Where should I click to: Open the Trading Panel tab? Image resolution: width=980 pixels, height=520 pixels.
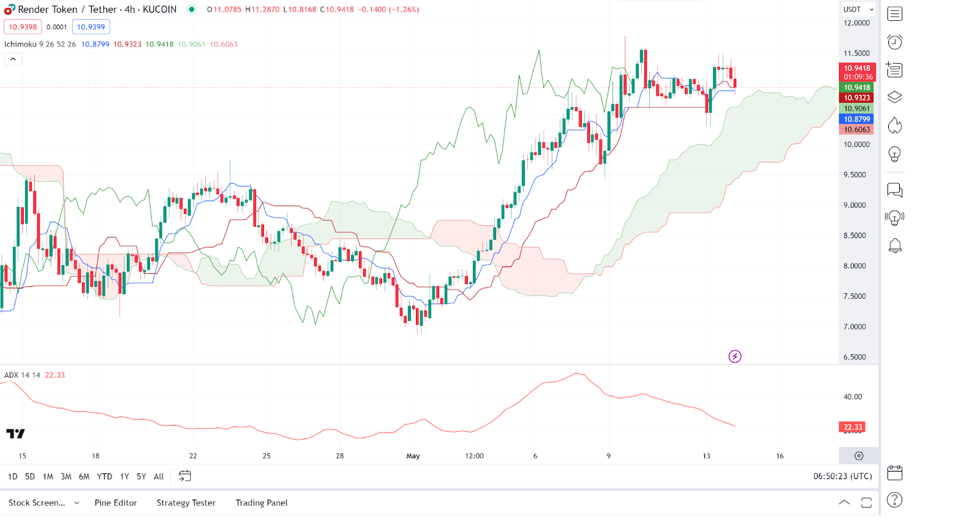point(262,503)
